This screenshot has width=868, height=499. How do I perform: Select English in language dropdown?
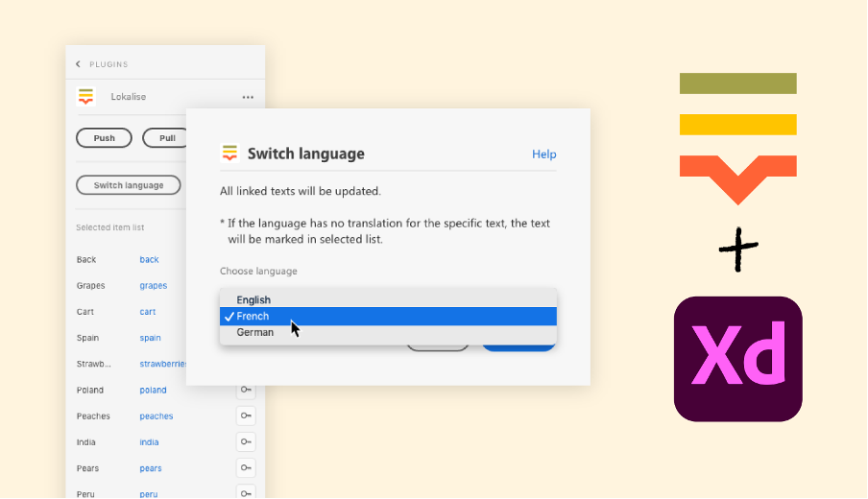(388, 299)
